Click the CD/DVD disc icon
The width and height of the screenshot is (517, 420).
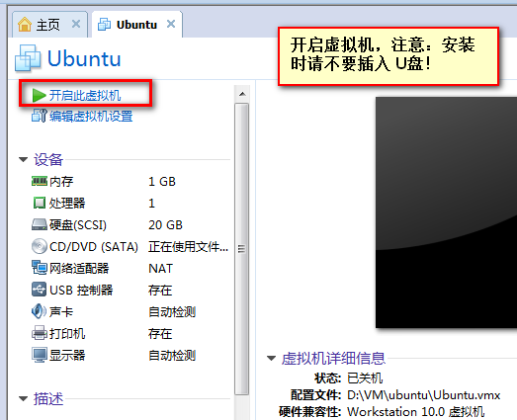40,246
